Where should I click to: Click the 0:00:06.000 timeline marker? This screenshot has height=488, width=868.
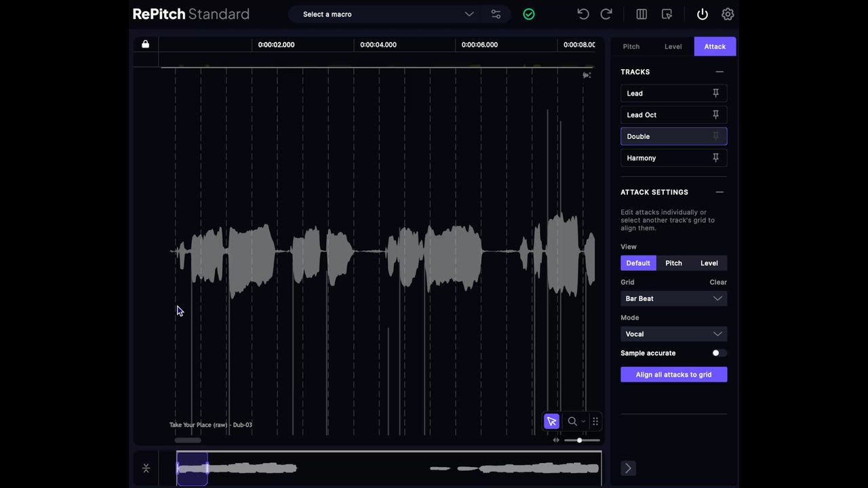pos(479,45)
